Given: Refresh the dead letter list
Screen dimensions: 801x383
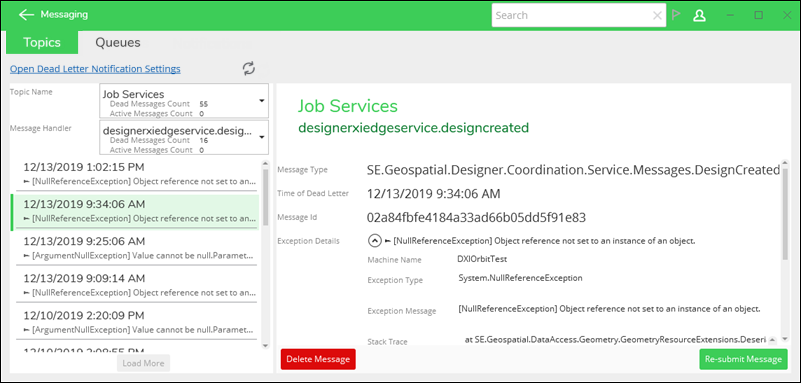Looking at the screenshot, I should pos(249,68).
